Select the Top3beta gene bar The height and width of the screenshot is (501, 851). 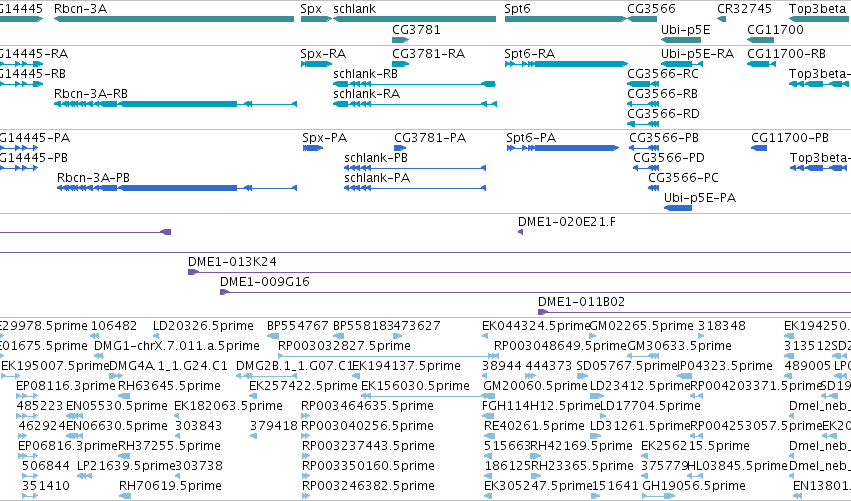point(820,19)
